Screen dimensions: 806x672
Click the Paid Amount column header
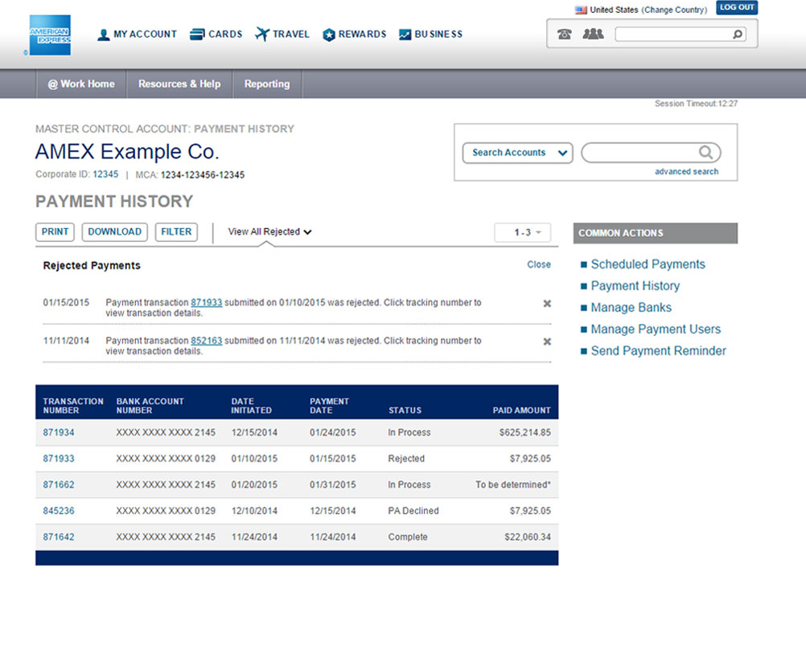[521, 410]
